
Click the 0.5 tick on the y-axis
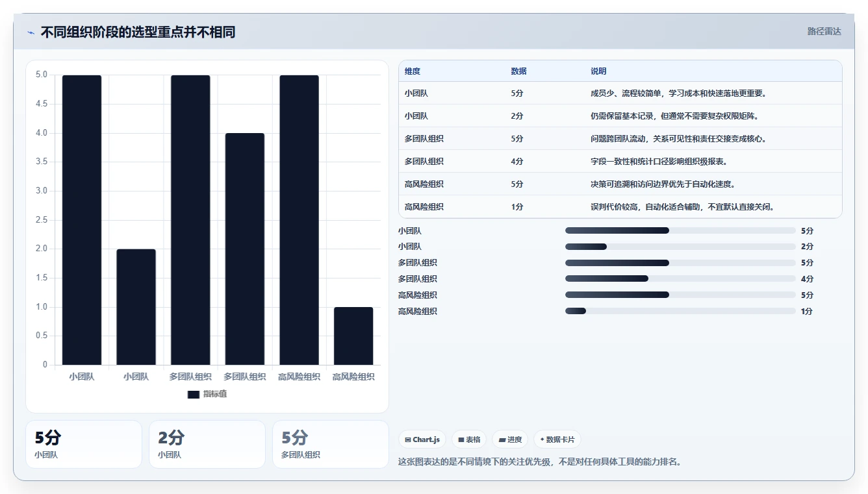[42, 336]
